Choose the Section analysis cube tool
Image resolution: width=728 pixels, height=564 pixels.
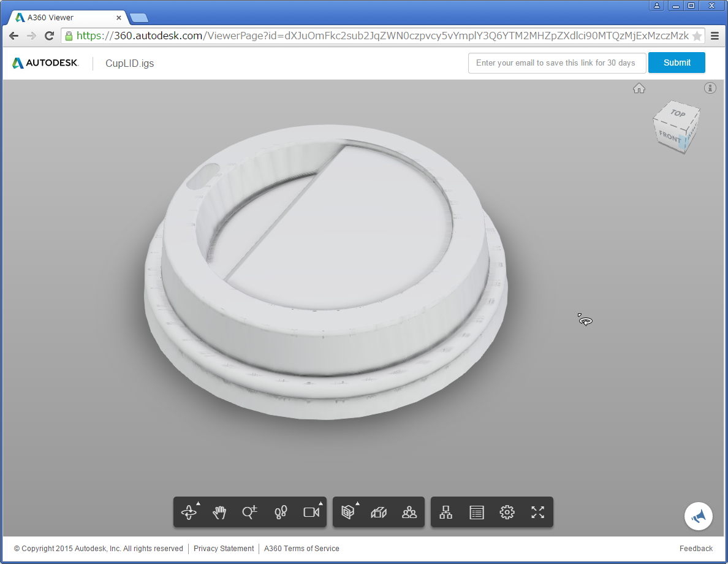[348, 512]
